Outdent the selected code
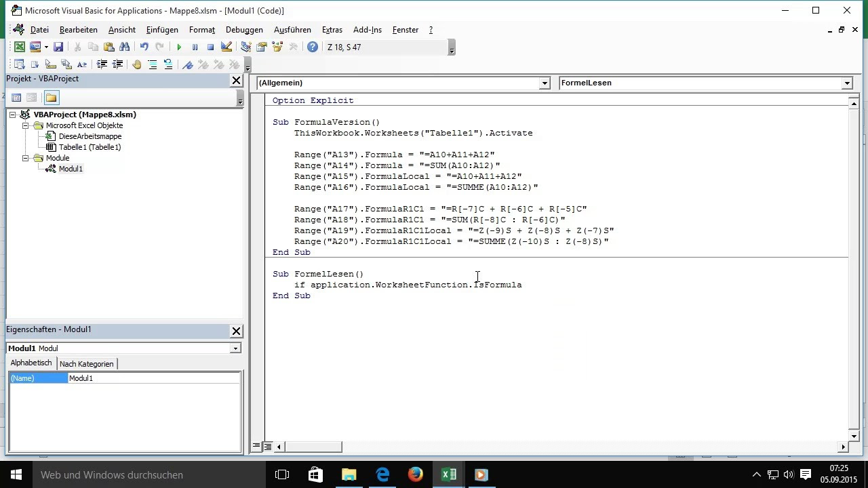This screenshot has height=488, width=868. click(x=117, y=64)
